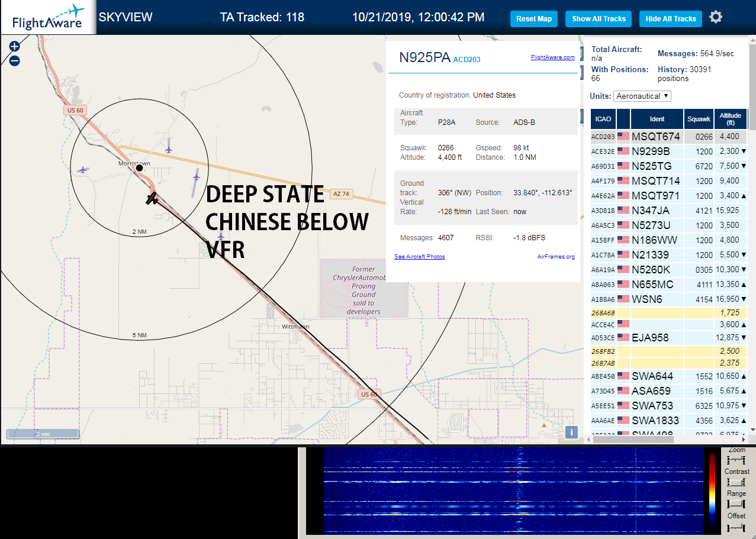756x539 pixels.
Task: Click the US flag in EJA958 row
Action: click(623, 338)
